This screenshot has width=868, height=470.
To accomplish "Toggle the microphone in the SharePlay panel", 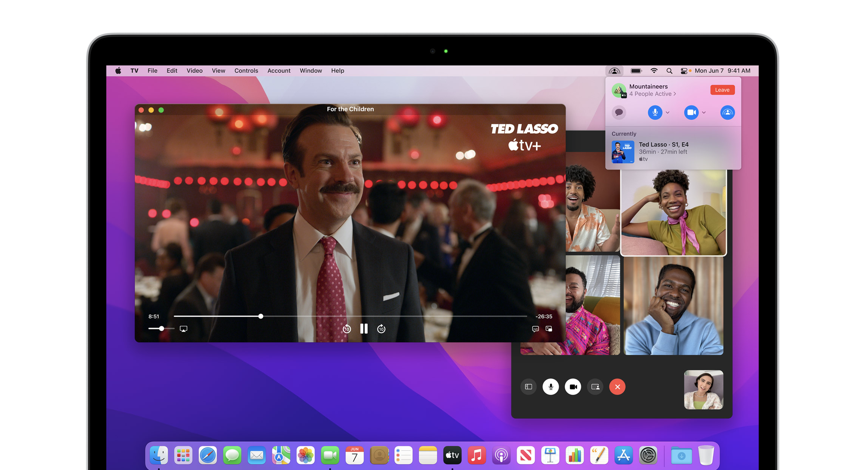I will 655,113.
